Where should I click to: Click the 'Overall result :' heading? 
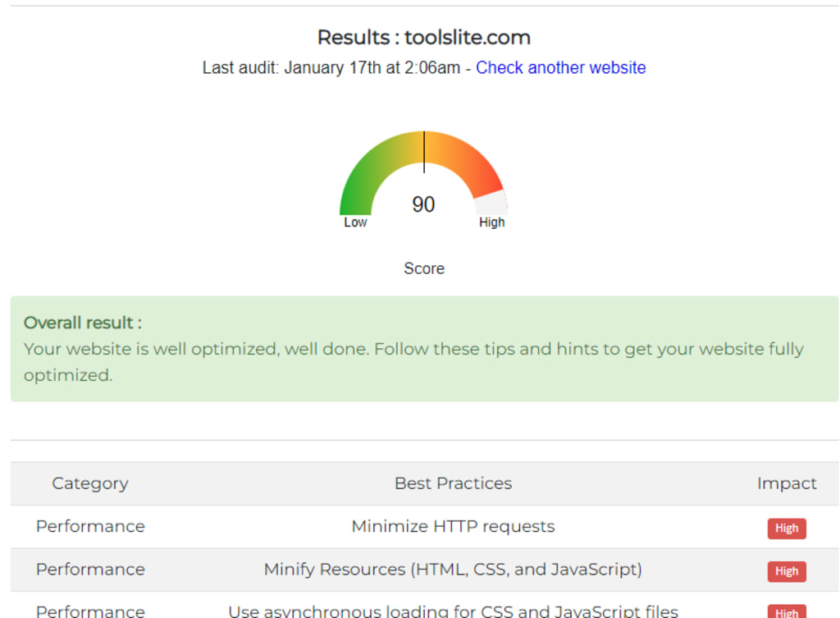click(83, 323)
